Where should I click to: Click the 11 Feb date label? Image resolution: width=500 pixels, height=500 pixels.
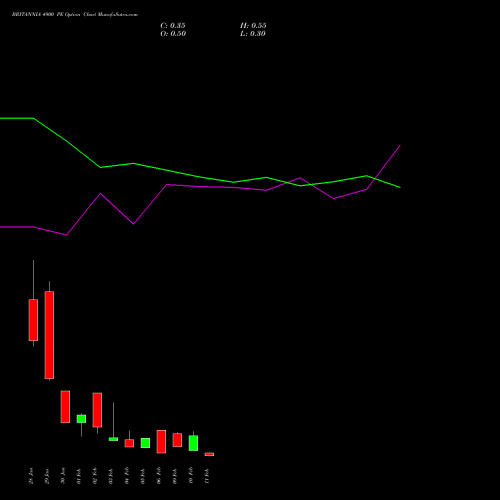tap(207, 476)
